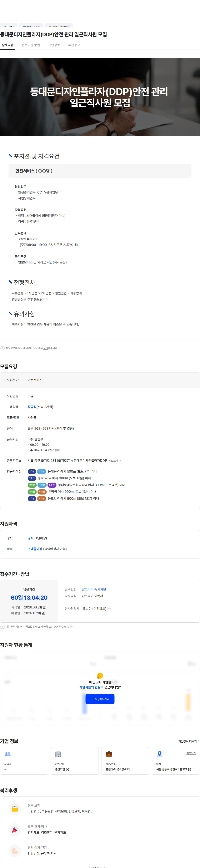The height and width of the screenshot is (868, 200).
Task: Click the 건강검진, 근무복 지원 text
Action: (42, 853)
